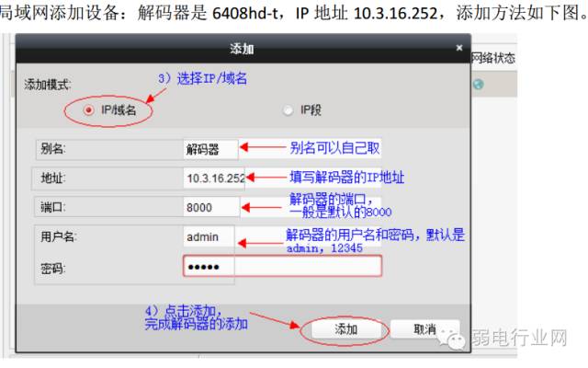
Task: Select the IP段 radio option
Action: [x=288, y=110]
